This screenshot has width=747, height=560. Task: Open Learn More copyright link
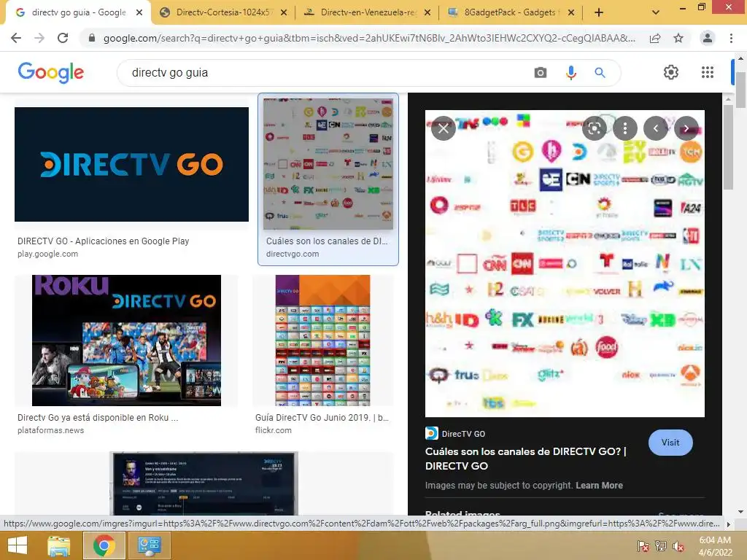tap(599, 485)
